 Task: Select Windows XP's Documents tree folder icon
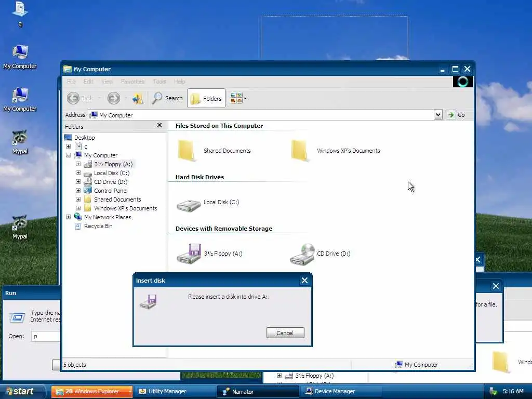point(88,208)
